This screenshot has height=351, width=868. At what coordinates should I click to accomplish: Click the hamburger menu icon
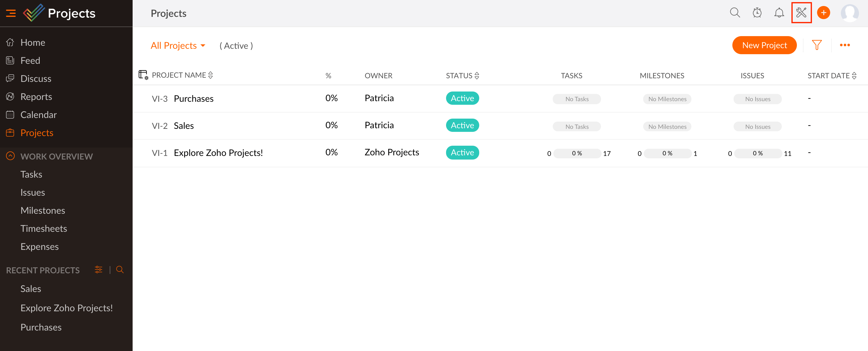11,13
